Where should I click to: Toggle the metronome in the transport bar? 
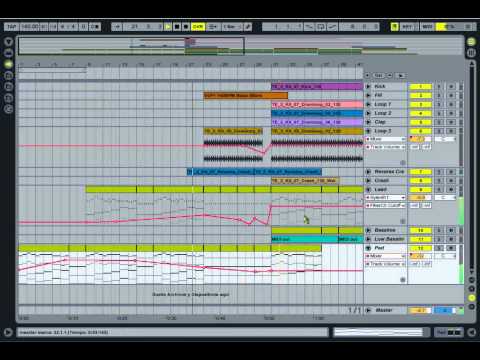tap(94, 27)
